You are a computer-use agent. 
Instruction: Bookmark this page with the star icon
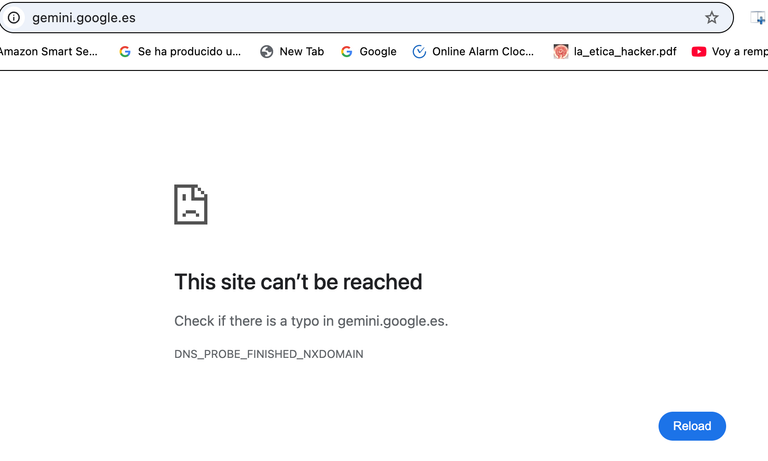tap(711, 18)
